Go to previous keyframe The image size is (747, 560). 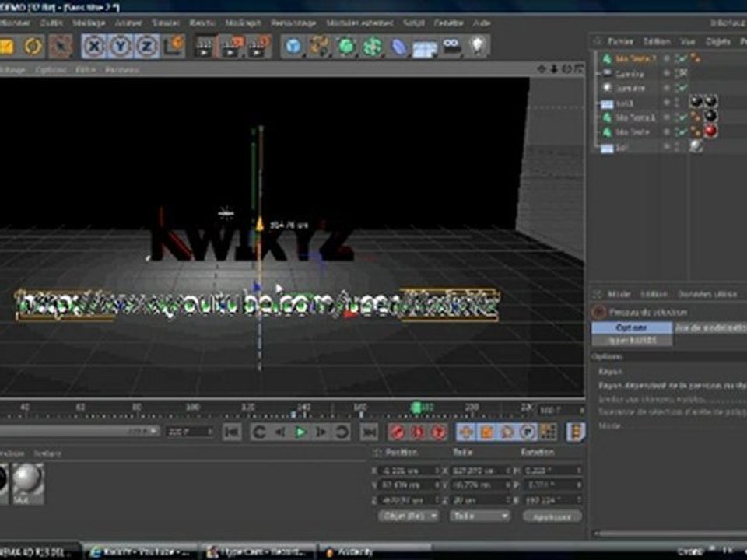[260, 432]
